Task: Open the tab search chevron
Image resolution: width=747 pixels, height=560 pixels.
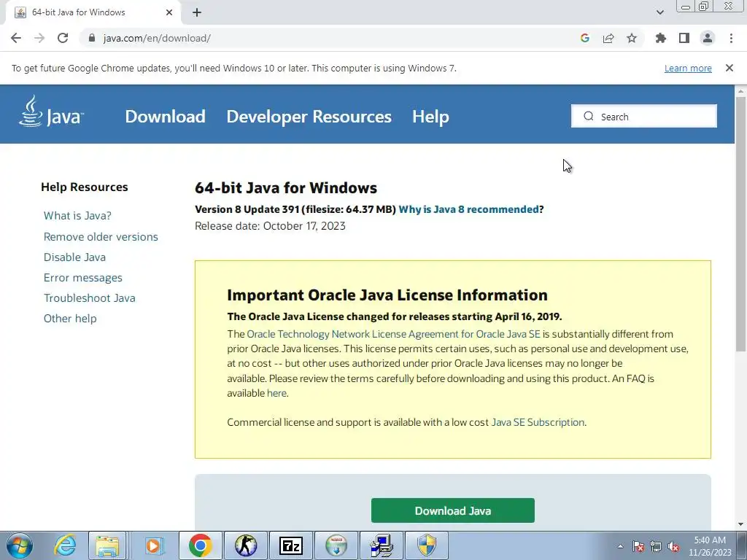Action: coord(659,12)
